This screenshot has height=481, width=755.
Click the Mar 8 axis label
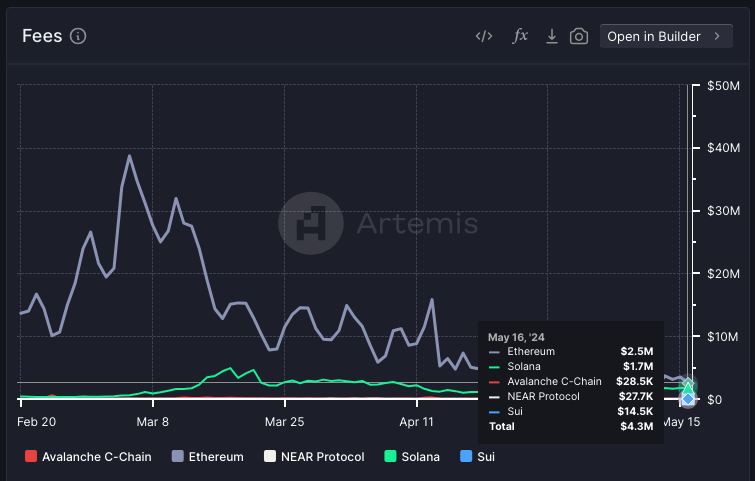[153, 422]
